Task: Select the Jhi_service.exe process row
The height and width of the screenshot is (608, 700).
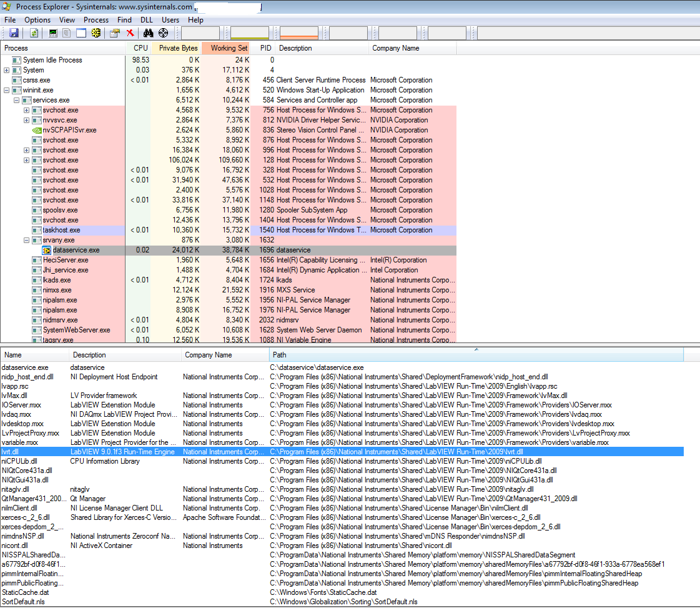Action: [x=229, y=271]
